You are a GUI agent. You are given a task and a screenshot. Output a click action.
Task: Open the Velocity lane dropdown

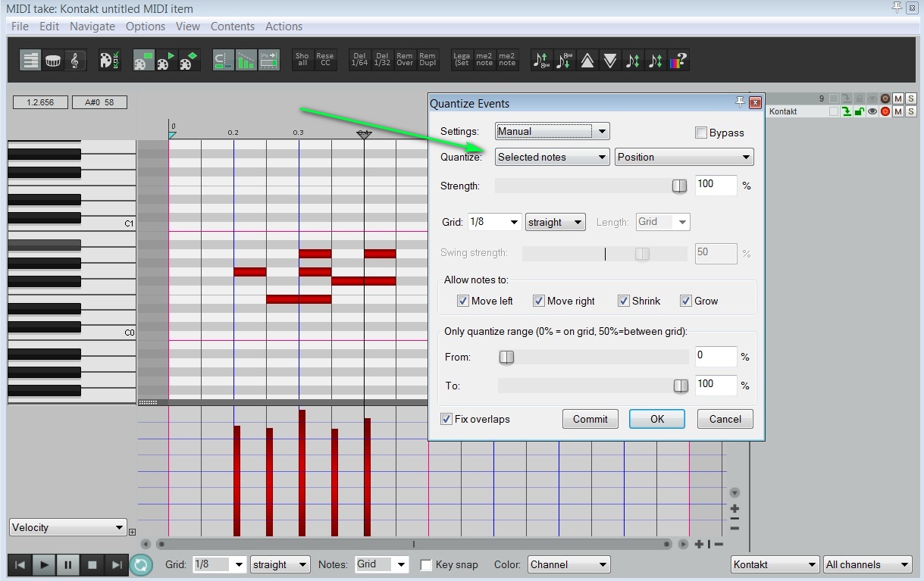[x=67, y=527]
